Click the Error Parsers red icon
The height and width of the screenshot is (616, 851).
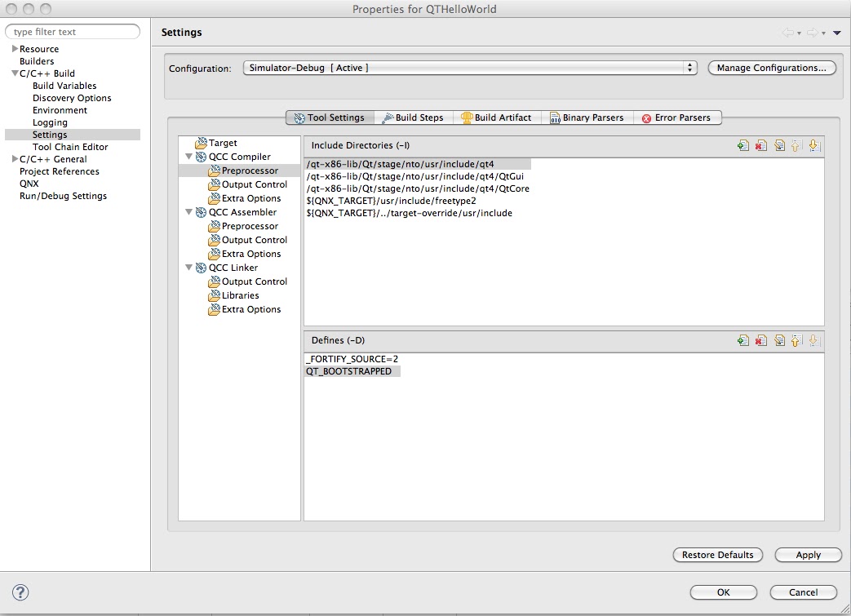(646, 118)
